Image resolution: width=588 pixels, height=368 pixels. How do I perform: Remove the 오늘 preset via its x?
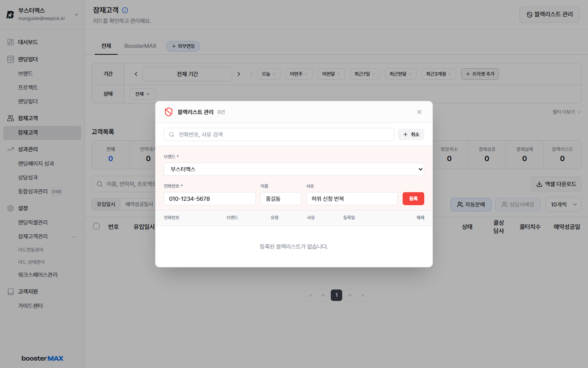tap(274, 74)
